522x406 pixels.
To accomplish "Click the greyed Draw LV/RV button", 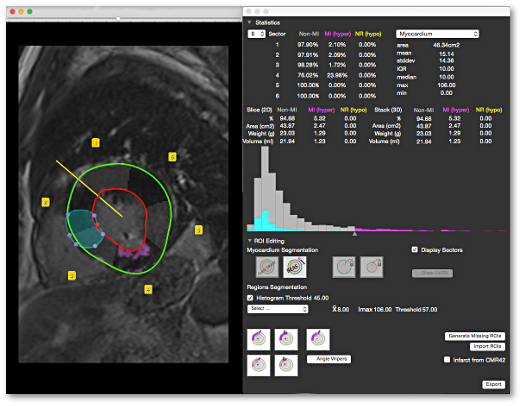I will point(432,273).
